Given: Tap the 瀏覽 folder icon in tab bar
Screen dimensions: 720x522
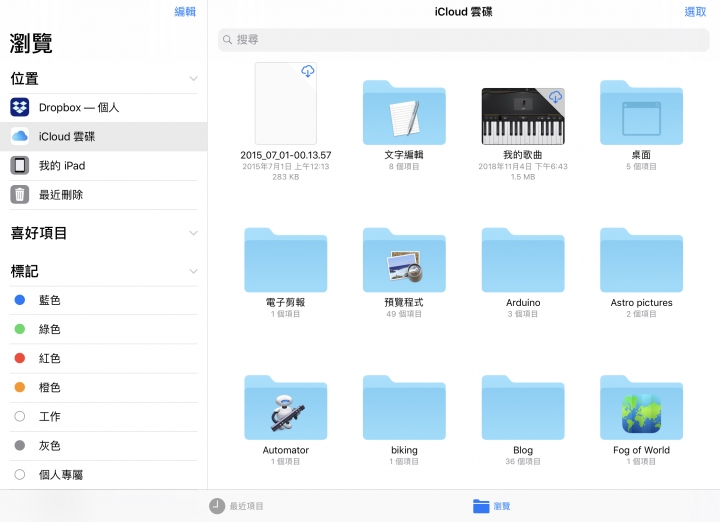Looking at the screenshot, I should click(x=481, y=506).
